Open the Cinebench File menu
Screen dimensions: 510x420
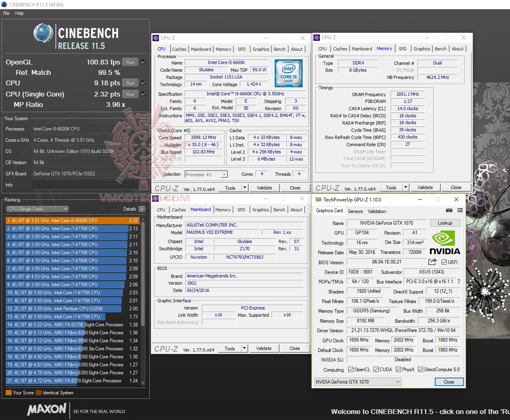point(6,13)
